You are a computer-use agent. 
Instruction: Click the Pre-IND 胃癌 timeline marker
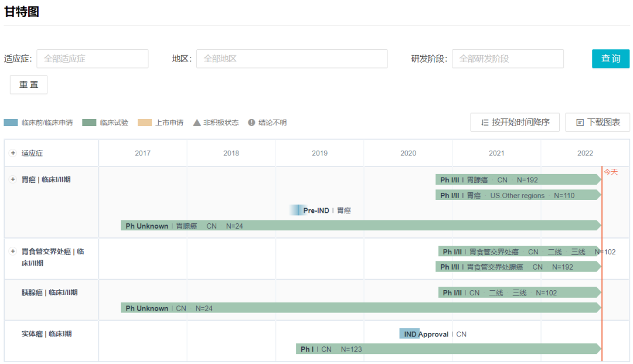(298, 210)
